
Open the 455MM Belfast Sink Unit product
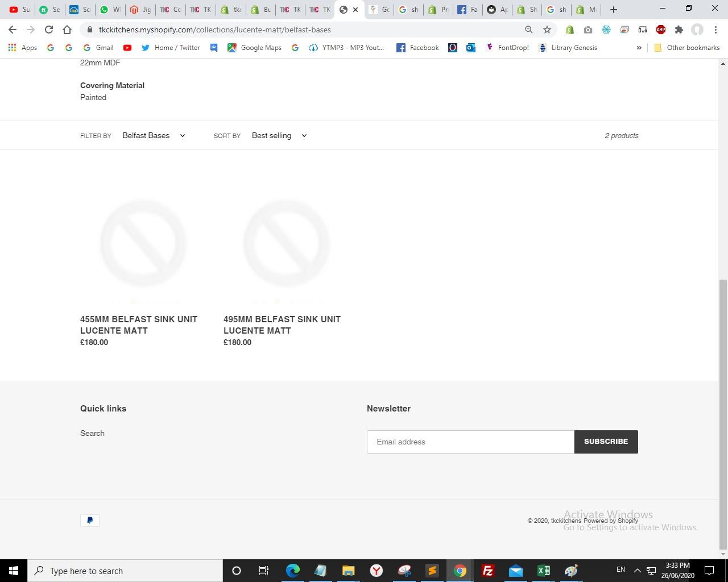click(x=139, y=325)
